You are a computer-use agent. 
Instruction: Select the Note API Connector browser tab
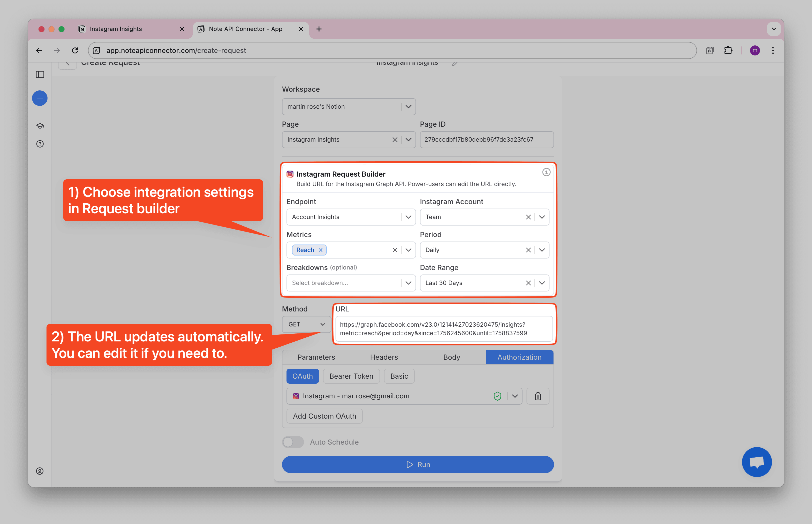[x=251, y=29]
